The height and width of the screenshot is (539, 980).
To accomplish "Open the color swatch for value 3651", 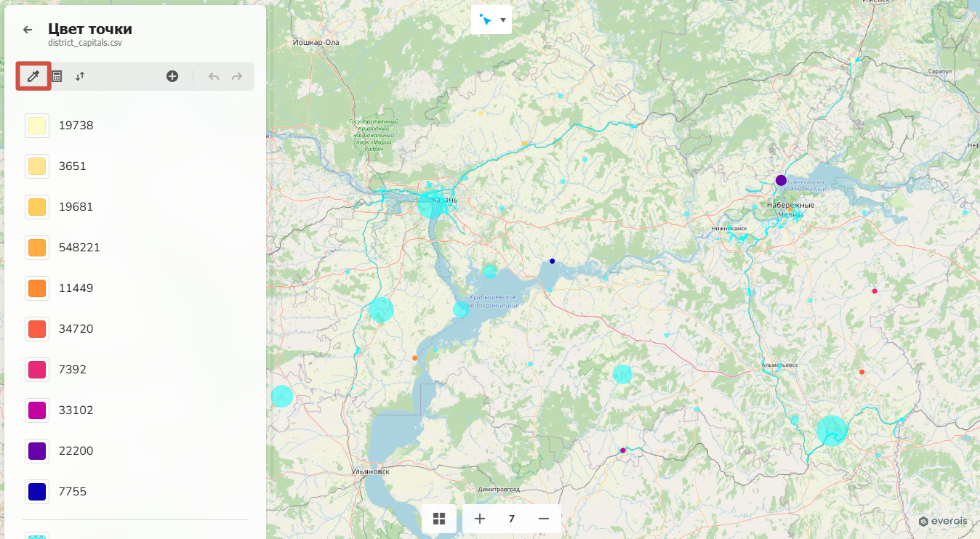I will pyautogui.click(x=37, y=166).
